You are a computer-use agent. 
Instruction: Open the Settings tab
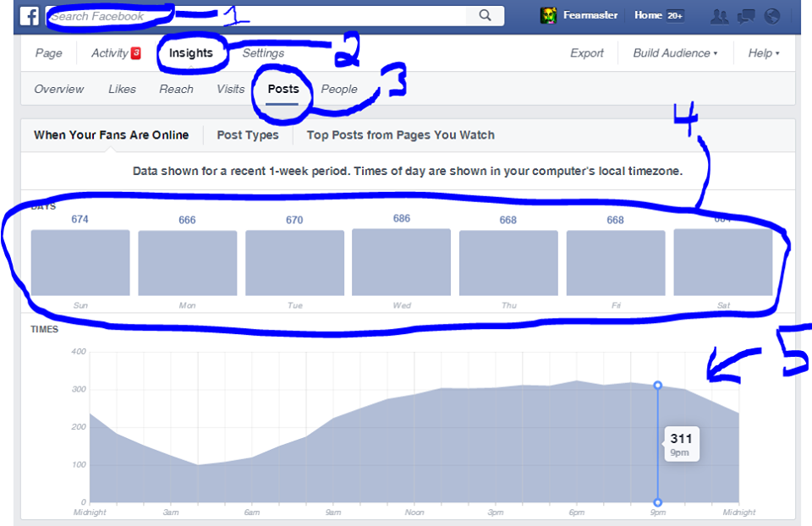coord(263,53)
